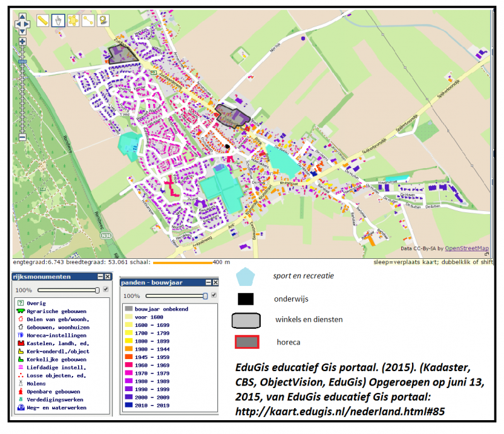Click the vertical zoom level slider handle
Viewport: 504px width, 434px height.
tap(22, 61)
